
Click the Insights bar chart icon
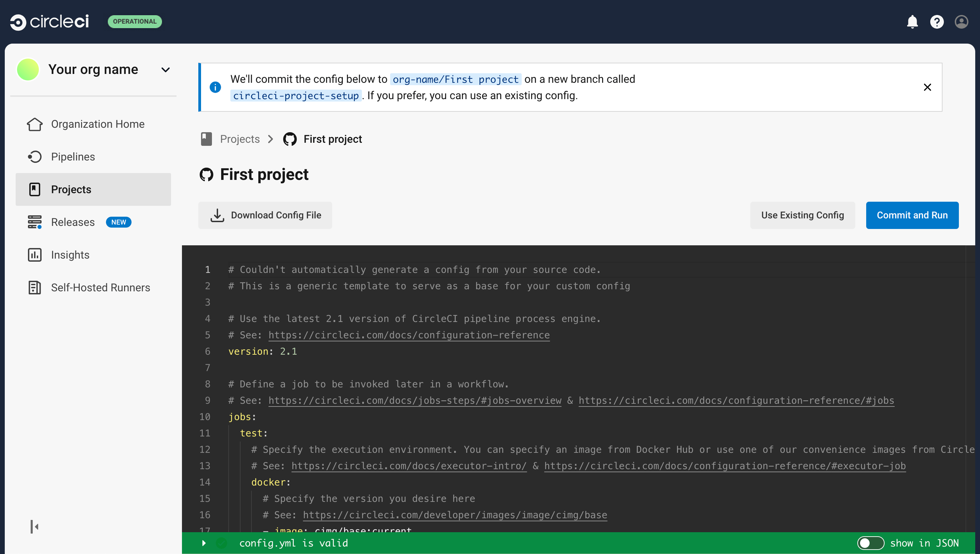35,255
